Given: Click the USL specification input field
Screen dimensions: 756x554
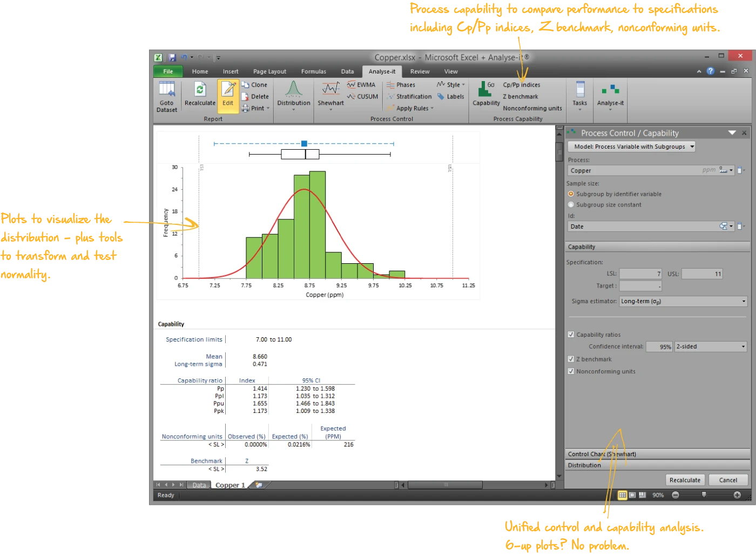Looking at the screenshot, I should (702, 273).
